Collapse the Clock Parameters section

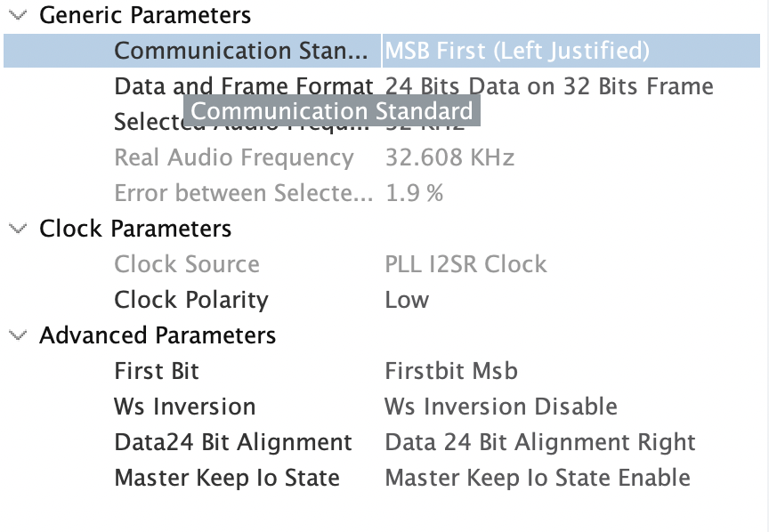tap(15, 229)
